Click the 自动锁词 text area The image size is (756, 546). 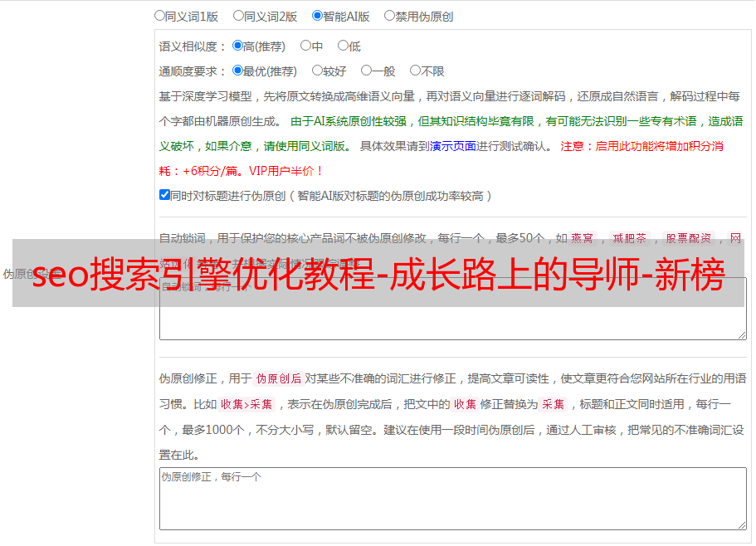pyautogui.click(x=453, y=309)
